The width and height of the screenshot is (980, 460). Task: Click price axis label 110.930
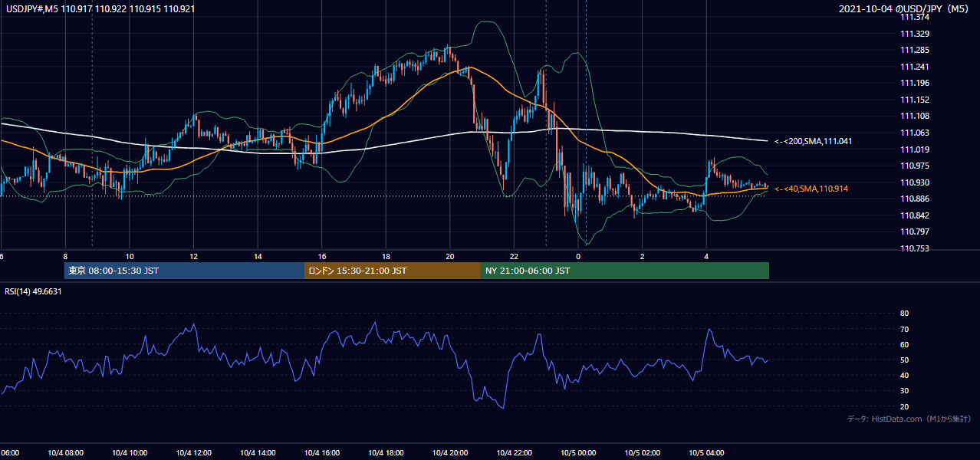coord(914,182)
